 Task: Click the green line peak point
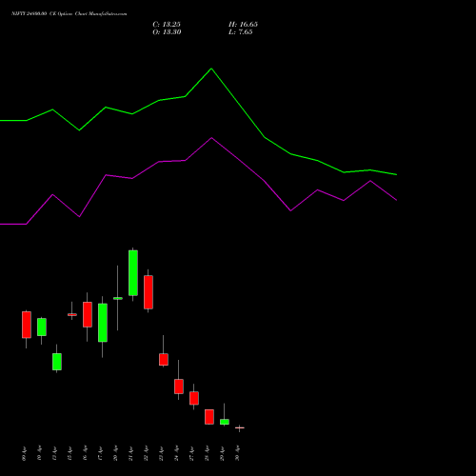(x=211, y=69)
